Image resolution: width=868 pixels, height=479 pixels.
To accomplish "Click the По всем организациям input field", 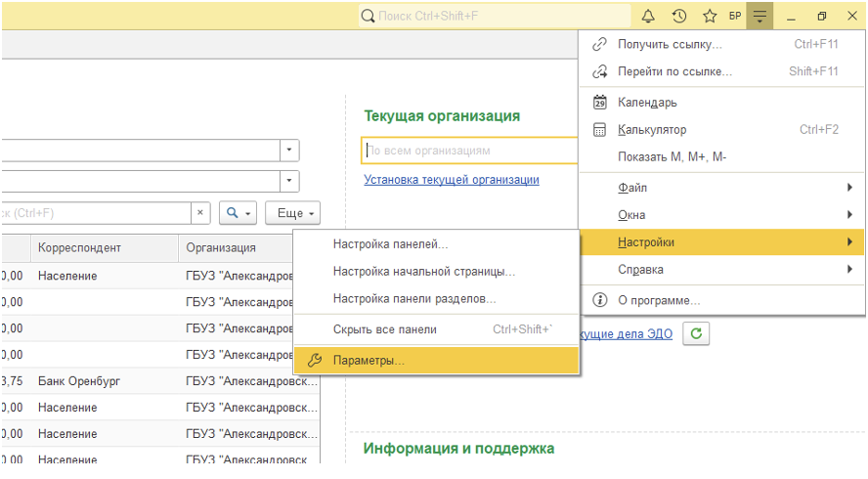I will (469, 151).
